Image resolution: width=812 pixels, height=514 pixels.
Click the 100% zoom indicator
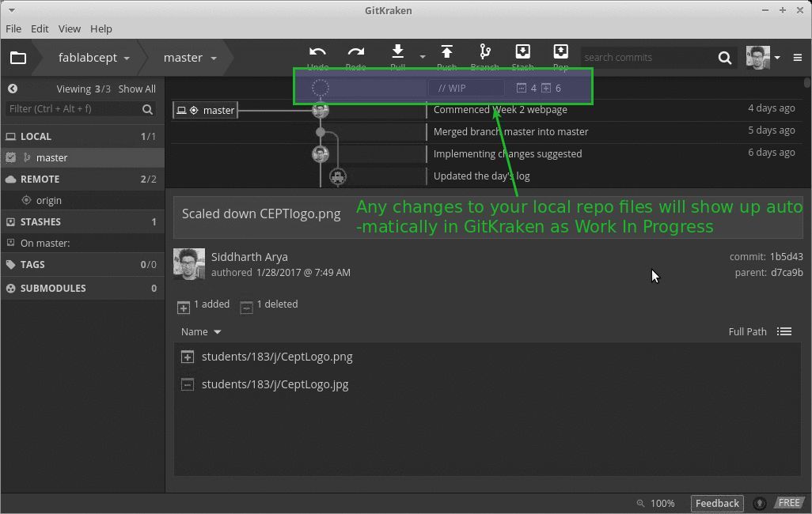tap(655, 503)
